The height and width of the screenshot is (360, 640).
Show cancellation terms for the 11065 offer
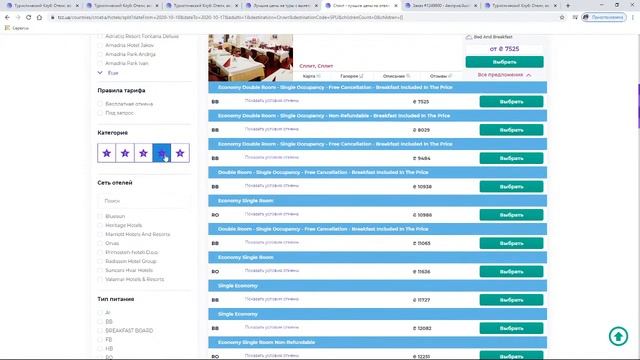click(271, 242)
